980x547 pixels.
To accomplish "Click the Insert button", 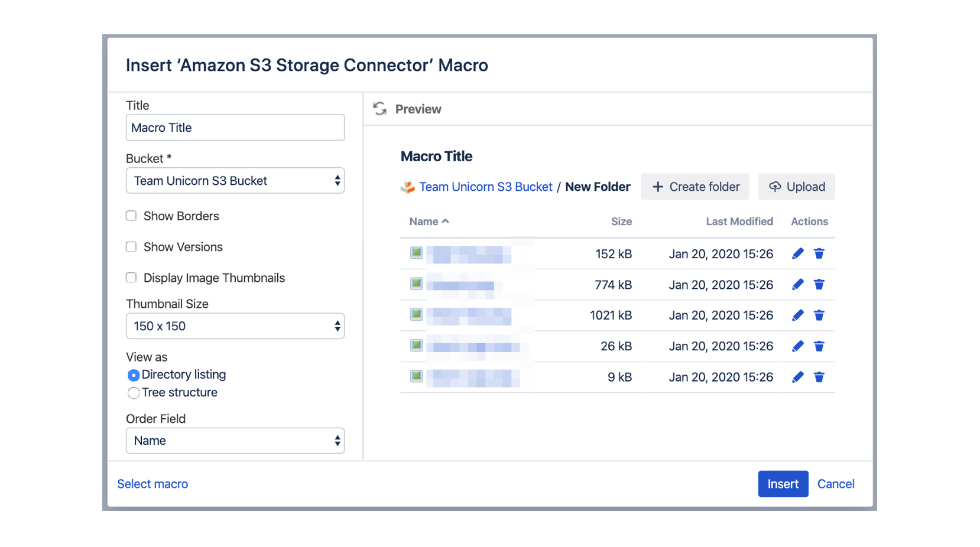I will pyautogui.click(x=783, y=484).
